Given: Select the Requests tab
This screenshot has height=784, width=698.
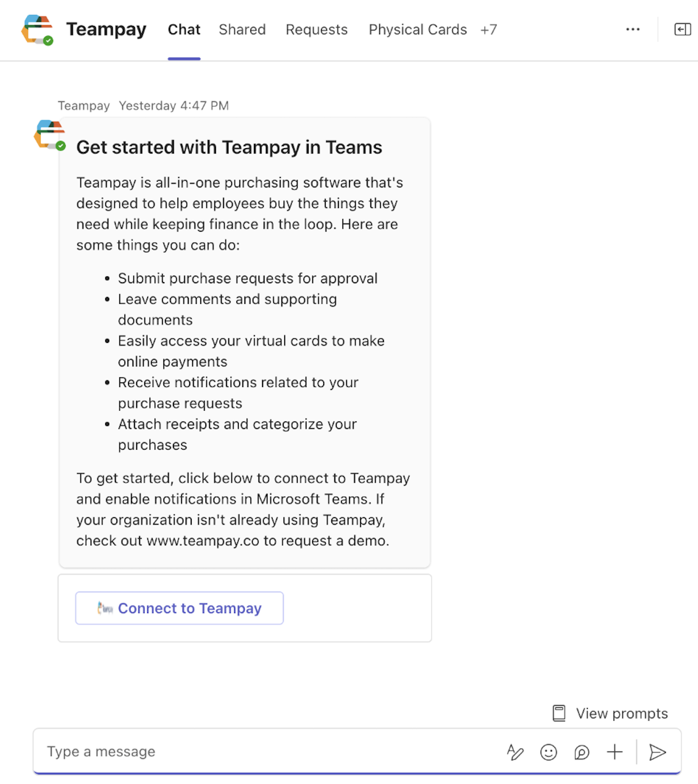Looking at the screenshot, I should point(316,30).
